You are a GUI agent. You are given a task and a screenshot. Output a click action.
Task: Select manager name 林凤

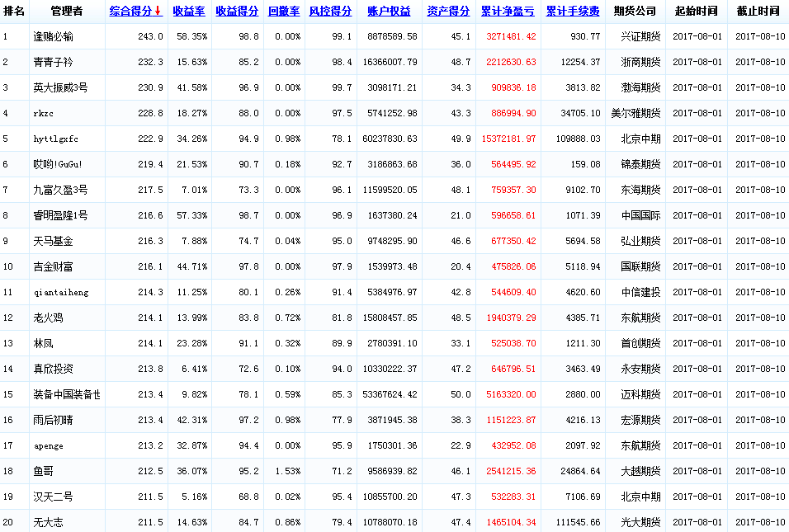pyautogui.click(x=43, y=343)
